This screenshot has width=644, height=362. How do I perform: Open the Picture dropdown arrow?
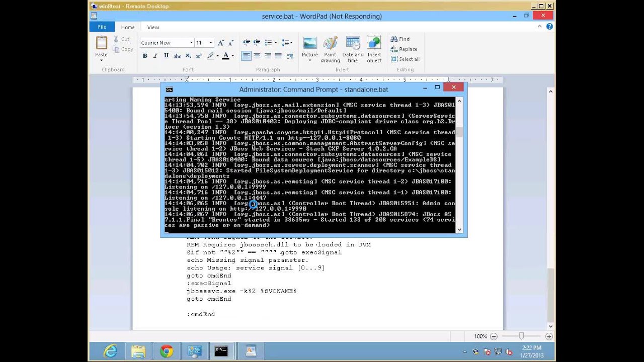310,60
